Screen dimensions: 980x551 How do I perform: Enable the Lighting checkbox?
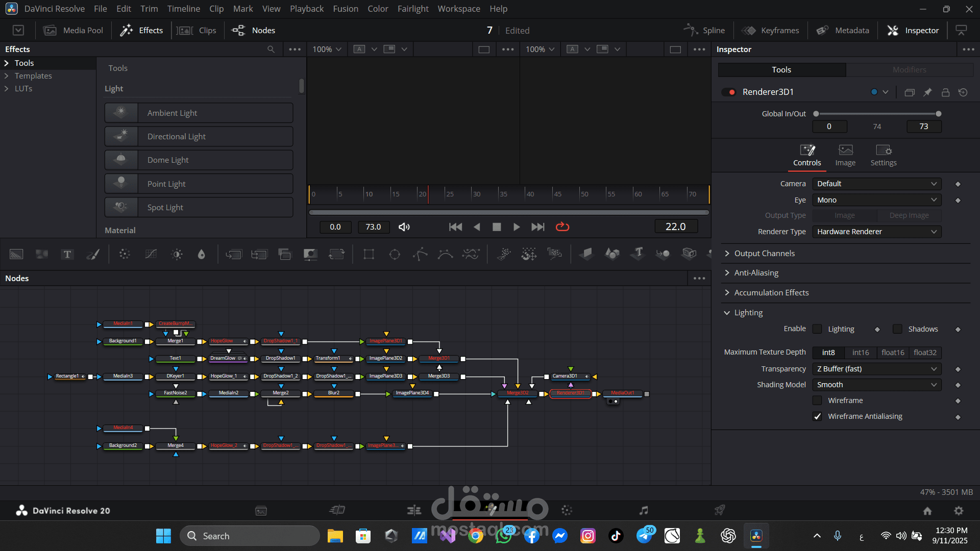tap(817, 329)
